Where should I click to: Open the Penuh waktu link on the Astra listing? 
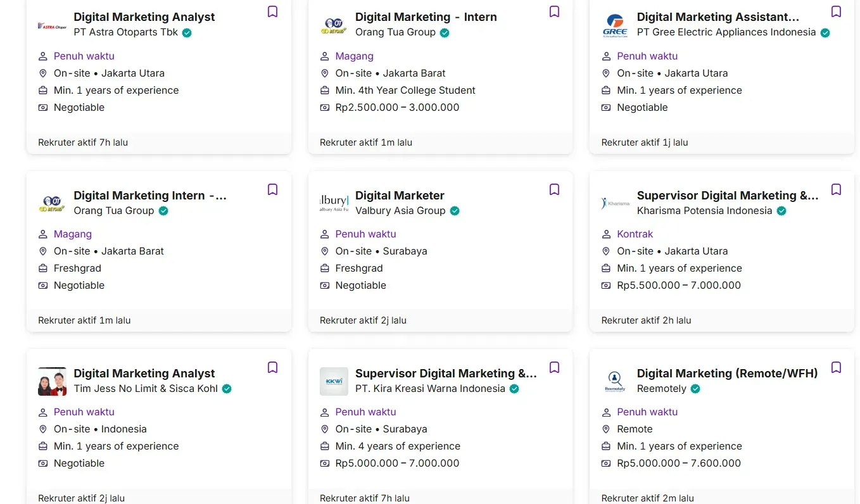[x=84, y=56]
